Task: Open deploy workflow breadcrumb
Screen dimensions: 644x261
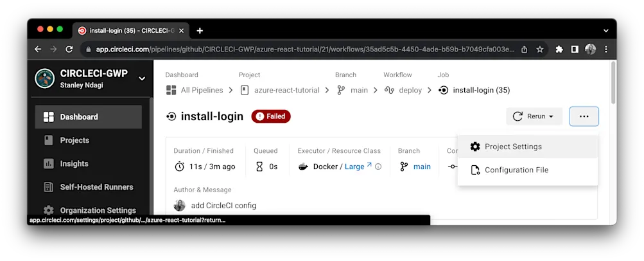Action: tap(410, 90)
